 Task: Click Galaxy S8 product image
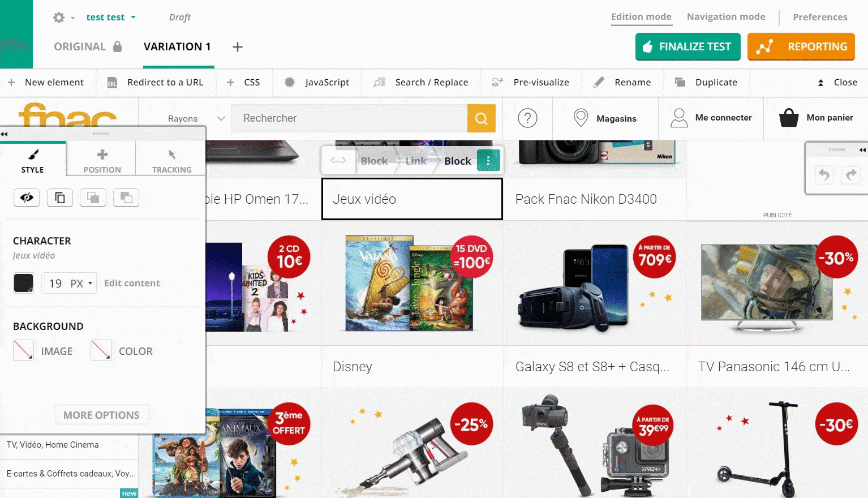[x=595, y=283]
